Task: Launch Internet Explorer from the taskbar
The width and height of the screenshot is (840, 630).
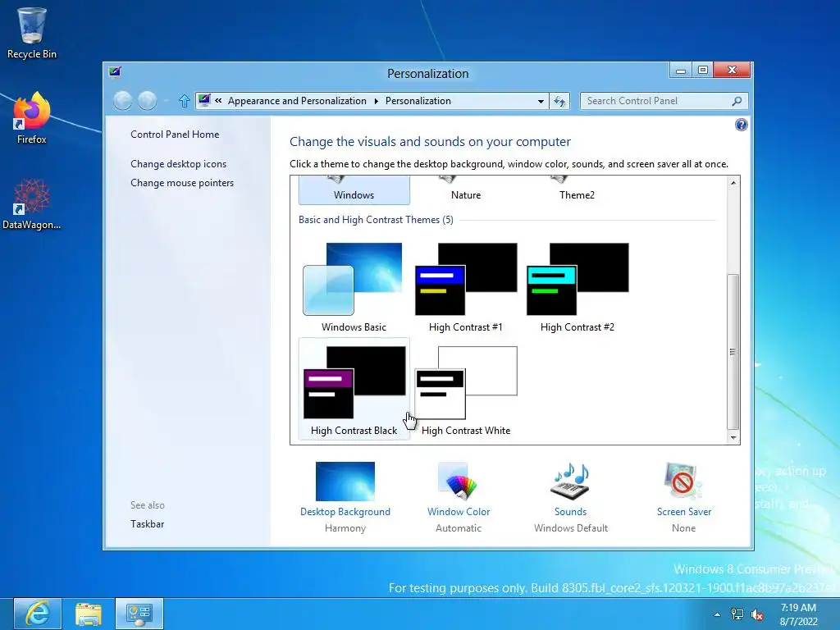Action: pos(37,614)
